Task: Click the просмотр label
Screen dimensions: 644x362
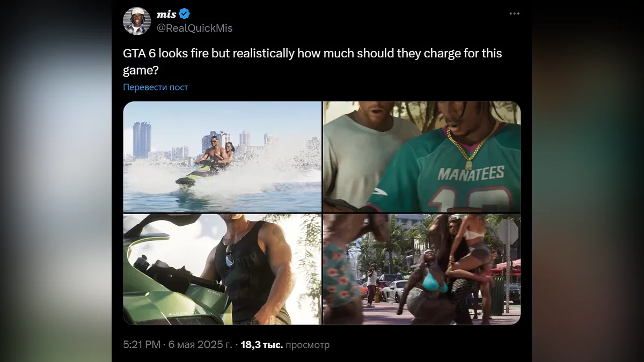Action: pos(308,344)
